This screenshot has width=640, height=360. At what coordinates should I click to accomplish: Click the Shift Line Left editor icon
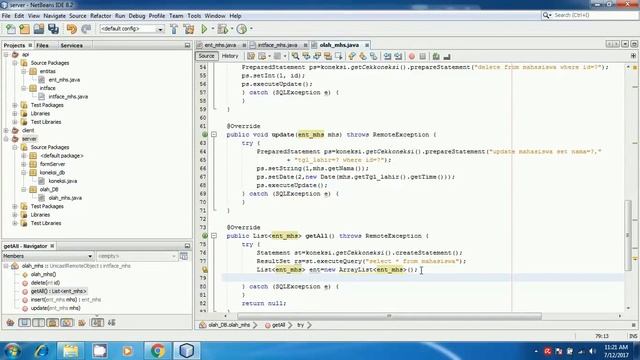point(387,56)
